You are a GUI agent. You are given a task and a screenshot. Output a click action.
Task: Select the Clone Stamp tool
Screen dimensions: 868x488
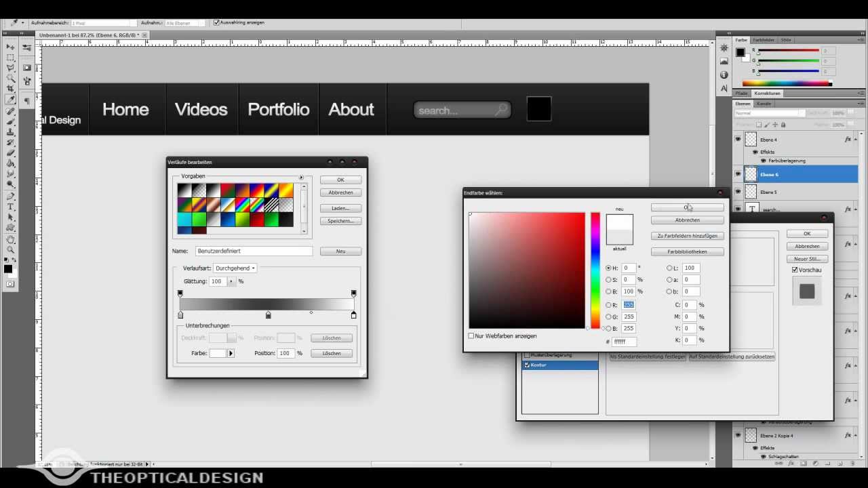tap(11, 131)
